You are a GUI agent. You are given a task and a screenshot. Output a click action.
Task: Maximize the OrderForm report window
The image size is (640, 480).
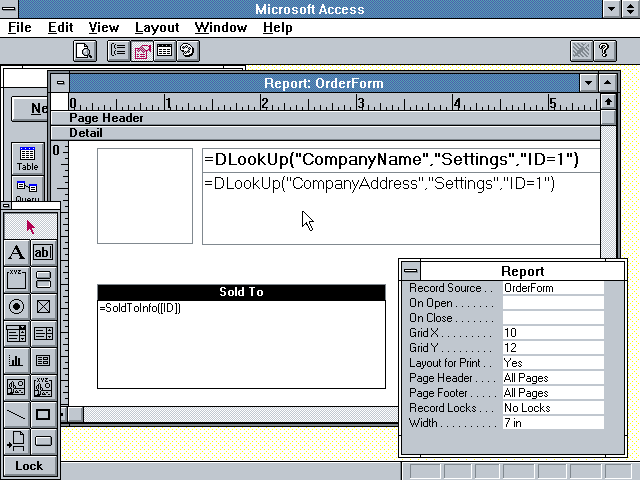[x=608, y=83]
